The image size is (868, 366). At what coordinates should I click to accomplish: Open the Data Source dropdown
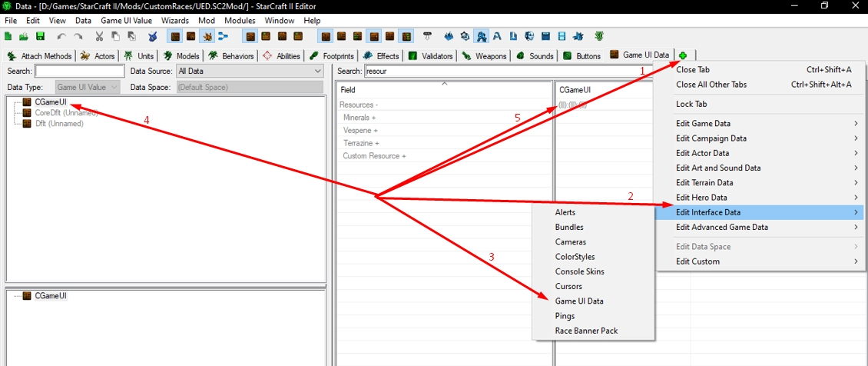tap(249, 71)
